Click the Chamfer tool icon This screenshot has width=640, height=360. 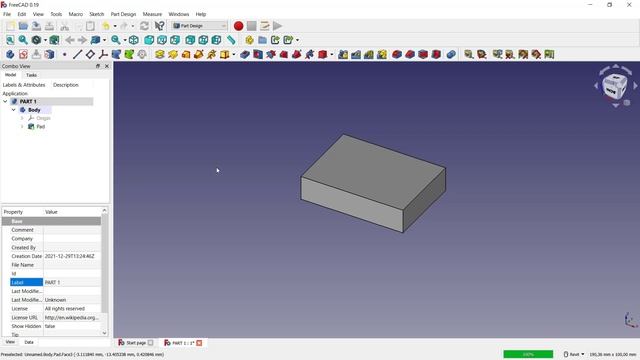pos(410,54)
